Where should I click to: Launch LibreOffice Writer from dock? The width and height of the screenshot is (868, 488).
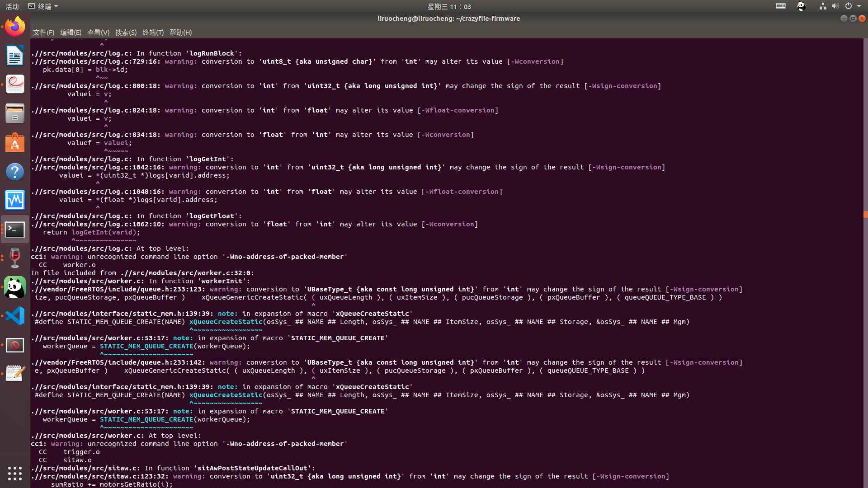(15, 56)
